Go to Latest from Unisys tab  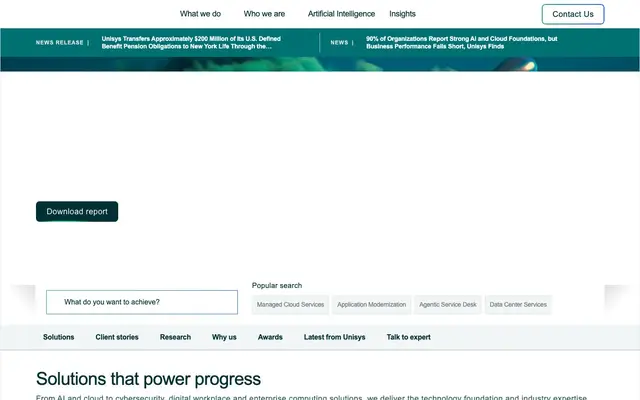pos(334,337)
